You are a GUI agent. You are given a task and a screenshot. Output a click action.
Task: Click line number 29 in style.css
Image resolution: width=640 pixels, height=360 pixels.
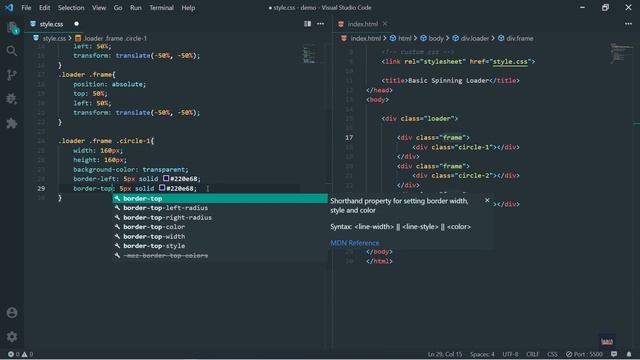click(41, 188)
